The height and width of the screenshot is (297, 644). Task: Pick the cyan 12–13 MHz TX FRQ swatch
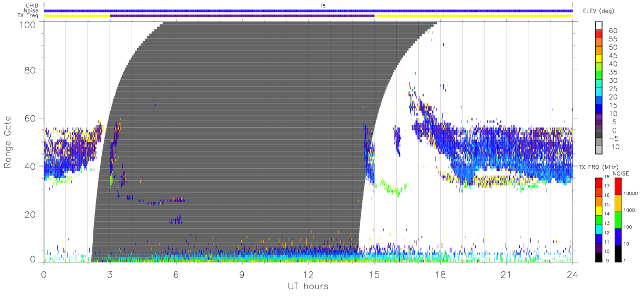coord(599,229)
